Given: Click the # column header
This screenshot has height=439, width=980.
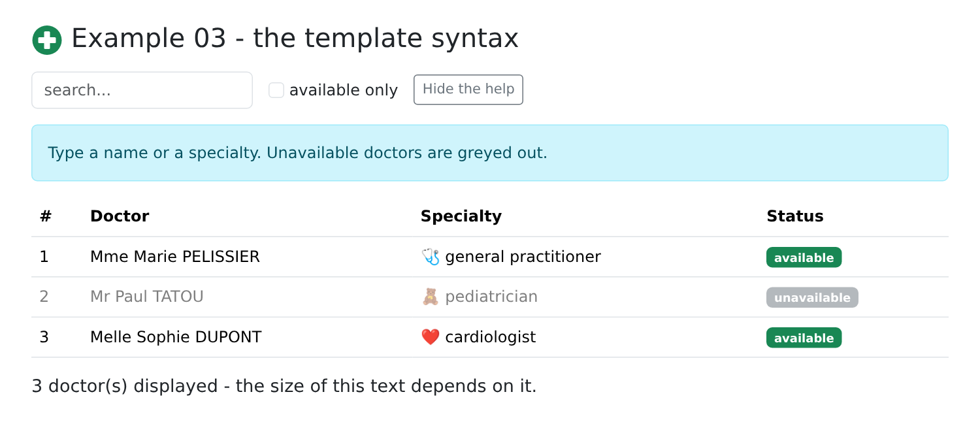Looking at the screenshot, I should tap(46, 216).
